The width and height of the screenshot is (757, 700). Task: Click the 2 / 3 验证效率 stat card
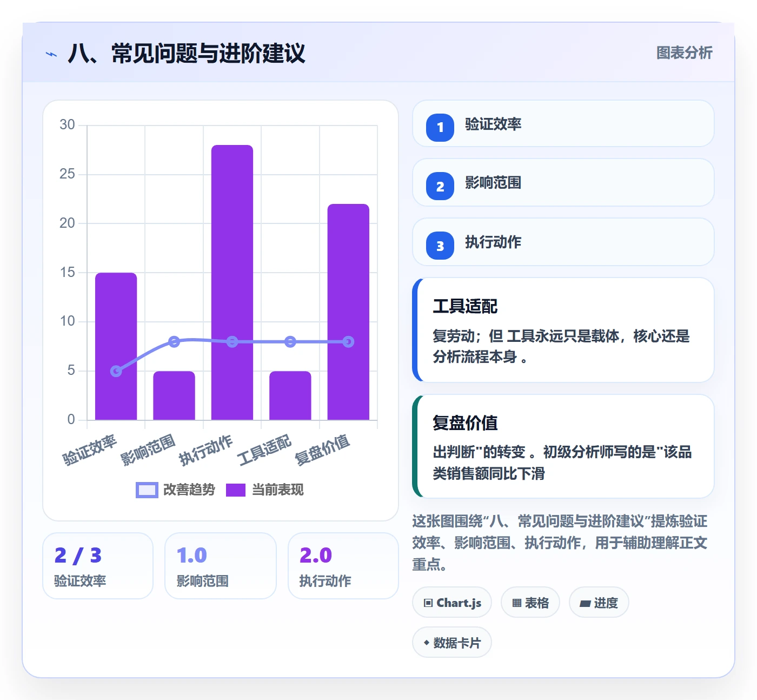tap(98, 566)
